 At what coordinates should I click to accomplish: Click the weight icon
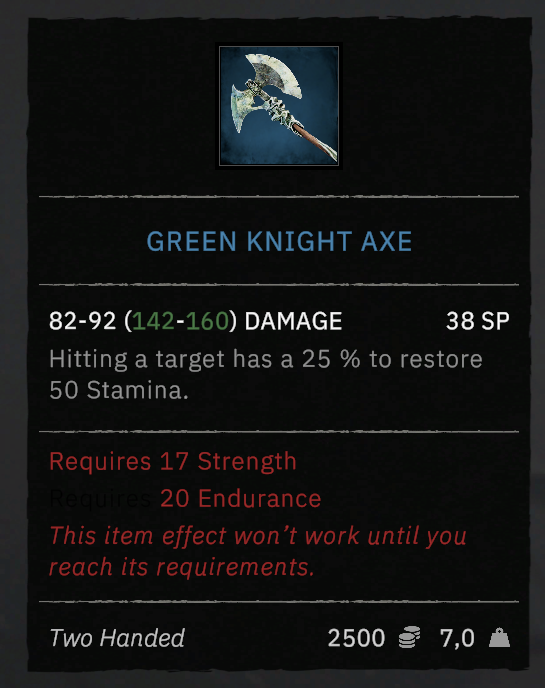pos(499,638)
